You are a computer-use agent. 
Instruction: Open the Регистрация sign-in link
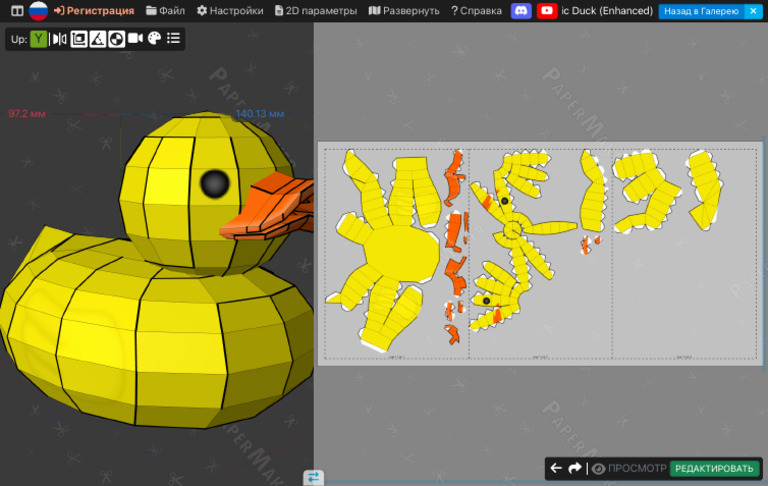[x=94, y=10]
